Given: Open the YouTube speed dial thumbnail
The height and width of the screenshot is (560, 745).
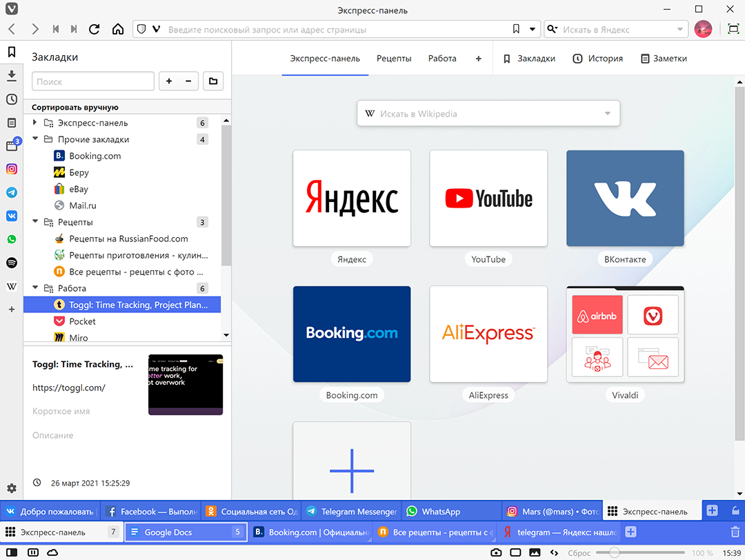Looking at the screenshot, I should [488, 198].
